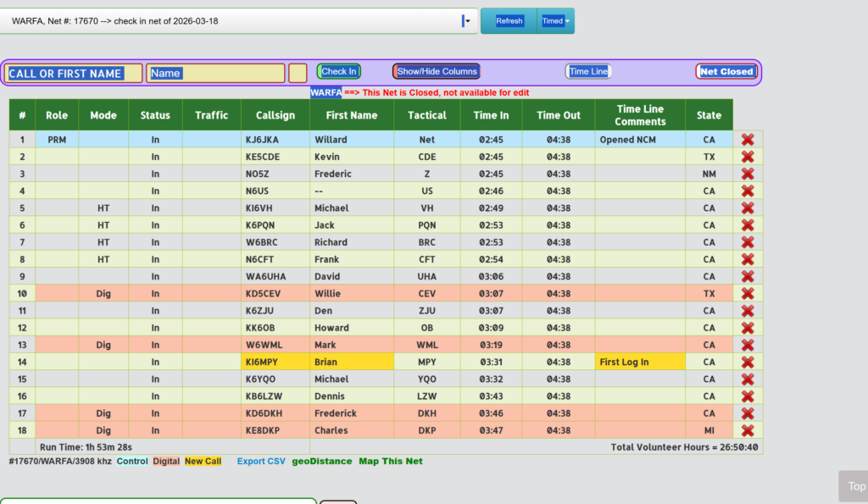Sort by Callsign column header
Image resolution: width=868 pixels, height=504 pixels.
pos(269,115)
